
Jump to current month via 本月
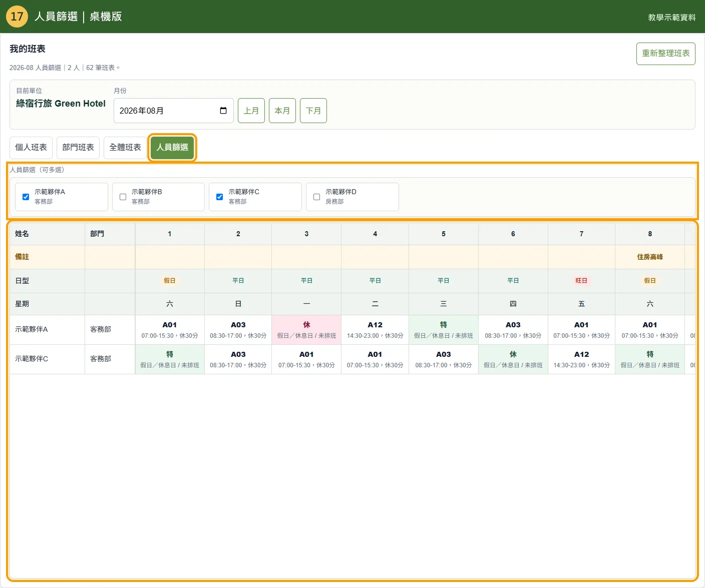click(282, 111)
